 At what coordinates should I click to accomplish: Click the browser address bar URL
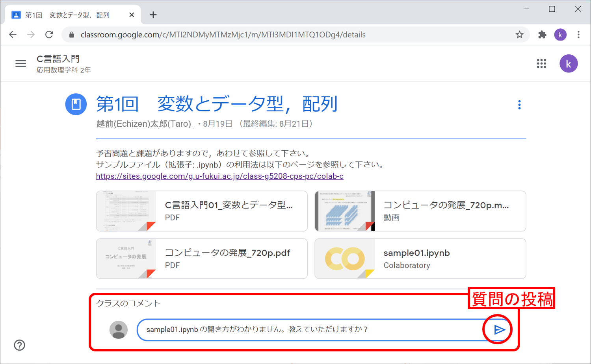(x=223, y=35)
